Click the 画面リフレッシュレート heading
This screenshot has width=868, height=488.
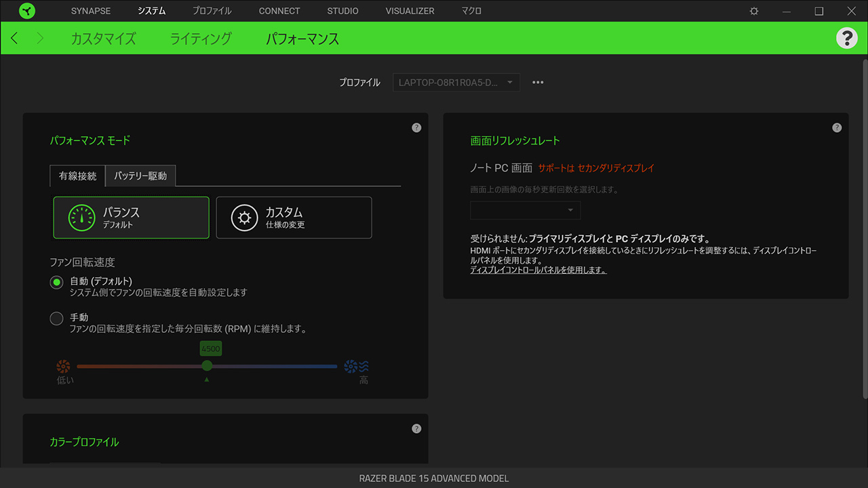(x=515, y=141)
